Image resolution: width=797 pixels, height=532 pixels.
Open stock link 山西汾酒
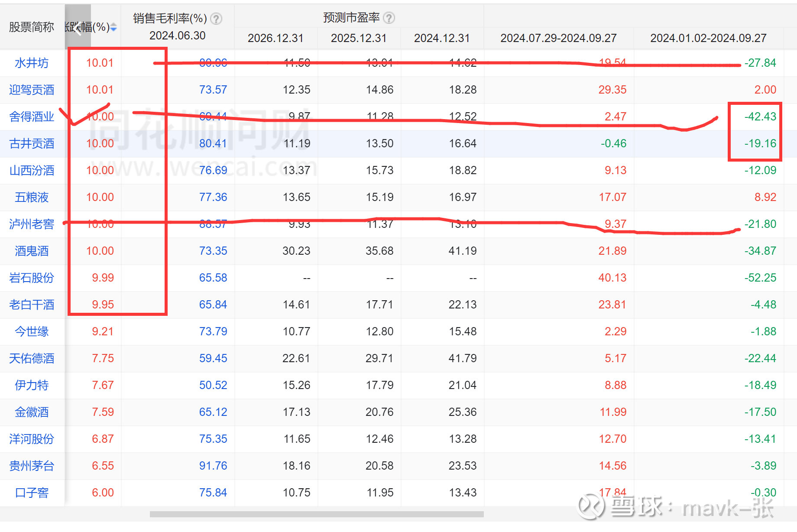tap(32, 170)
